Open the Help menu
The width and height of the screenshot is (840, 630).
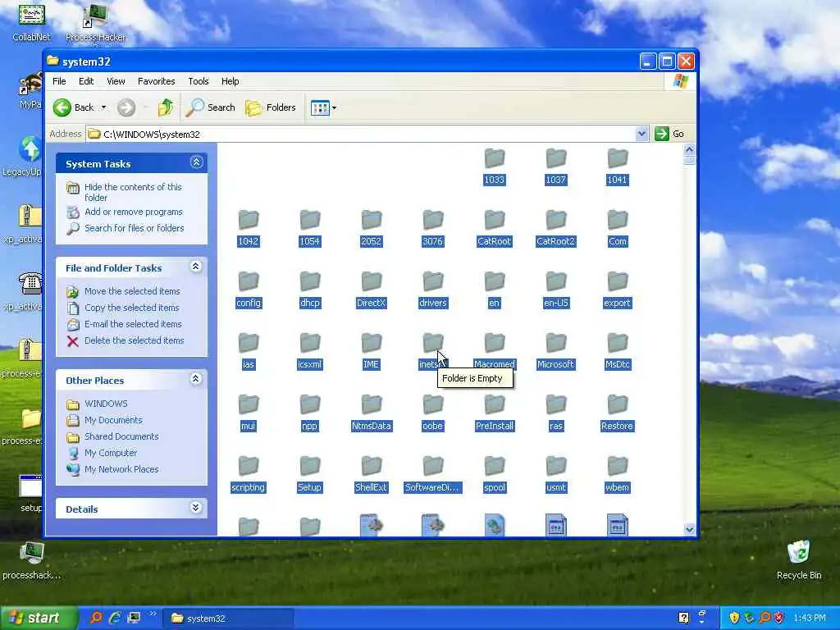coord(230,81)
